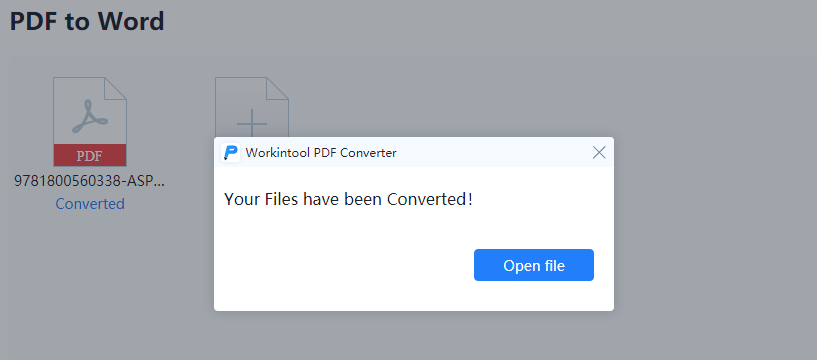Click folded corner of add-file page icon

coord(277,89)
